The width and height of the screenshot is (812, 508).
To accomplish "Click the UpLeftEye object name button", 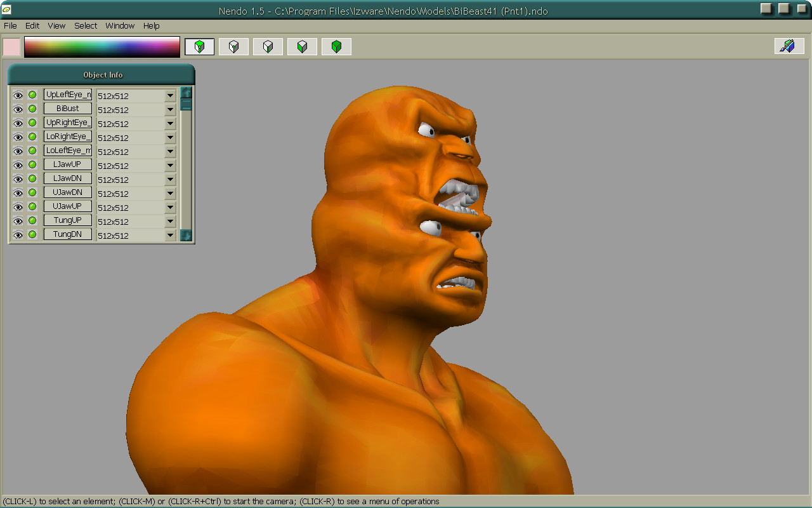I will (68, 95).
